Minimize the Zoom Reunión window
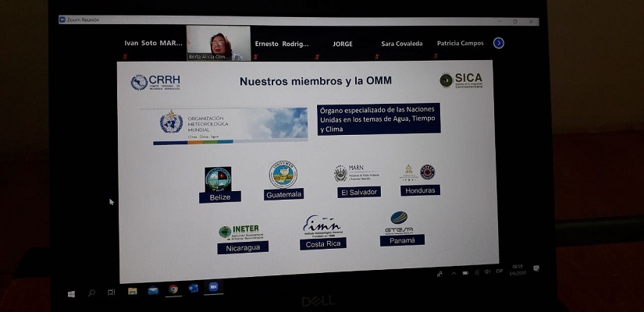This screenshot has width=644, height=312. (x=500, y=21)
